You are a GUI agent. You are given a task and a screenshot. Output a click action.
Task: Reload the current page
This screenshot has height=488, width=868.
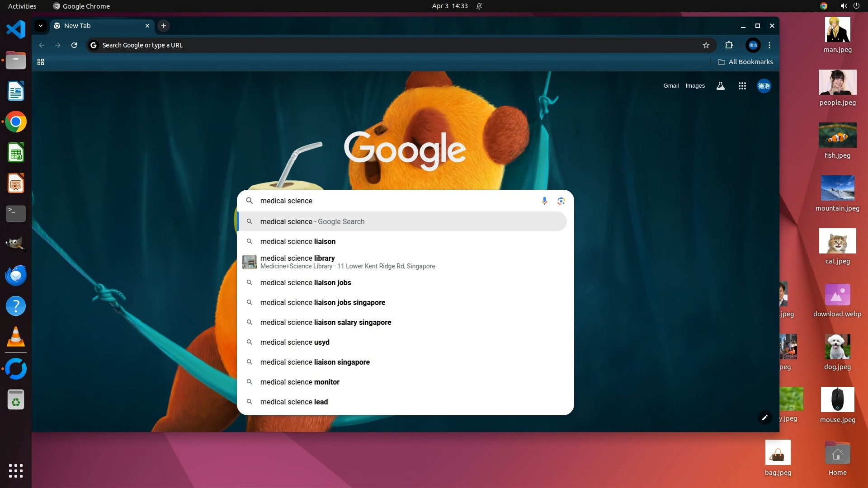pos(74,45)
